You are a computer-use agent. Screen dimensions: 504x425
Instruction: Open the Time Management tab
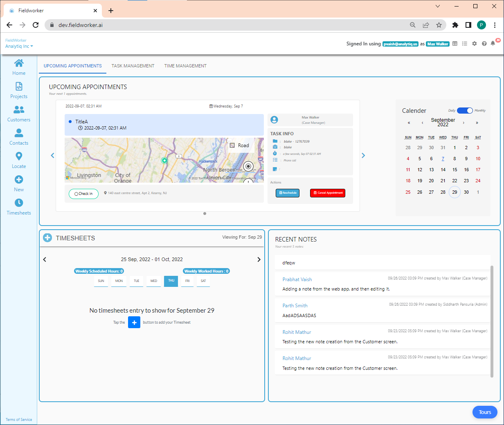click(185, 65)
